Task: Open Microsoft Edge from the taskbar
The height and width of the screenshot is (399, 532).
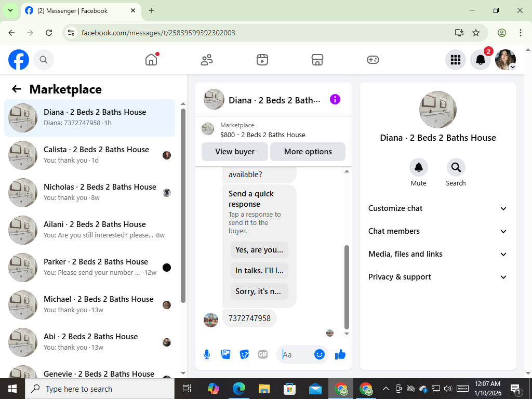Action: [239, 389]
